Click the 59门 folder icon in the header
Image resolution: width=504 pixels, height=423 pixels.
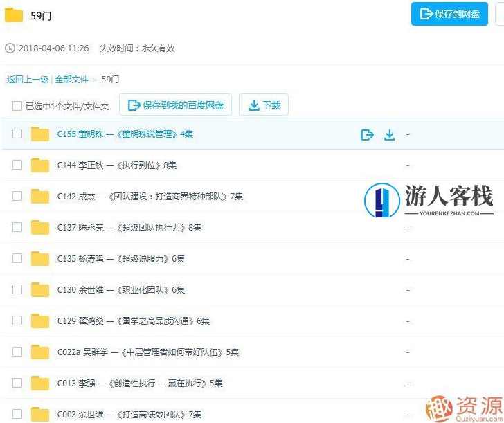click(x=14, y=15)
